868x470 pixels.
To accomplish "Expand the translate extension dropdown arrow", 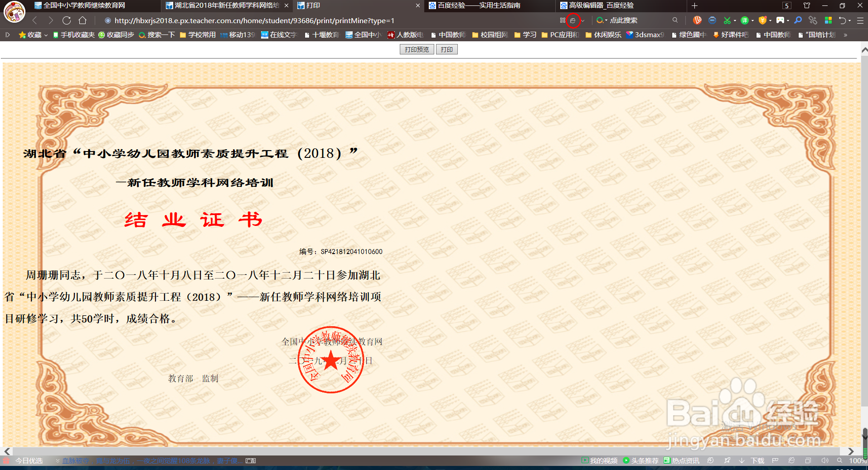I will 752,20.
